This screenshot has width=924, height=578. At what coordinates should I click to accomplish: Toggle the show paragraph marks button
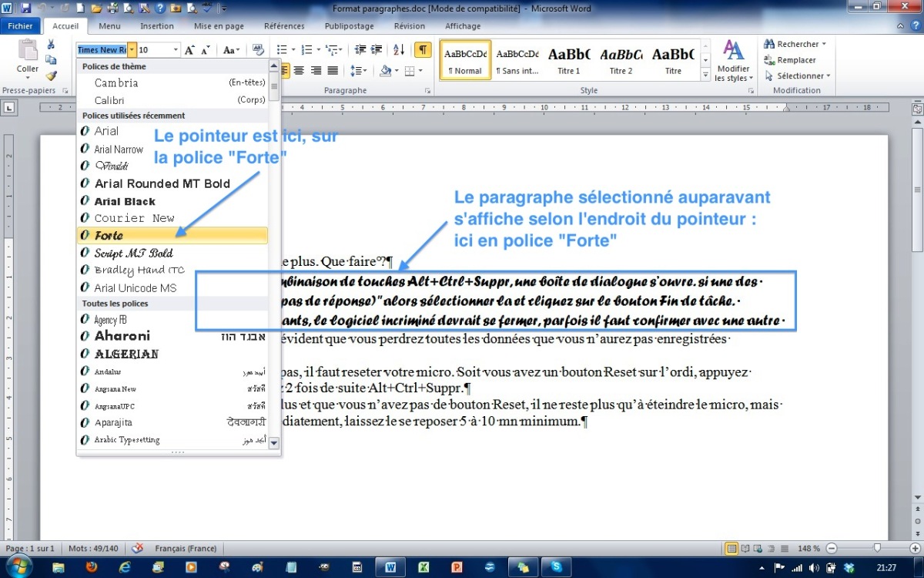tap(423, 50)
